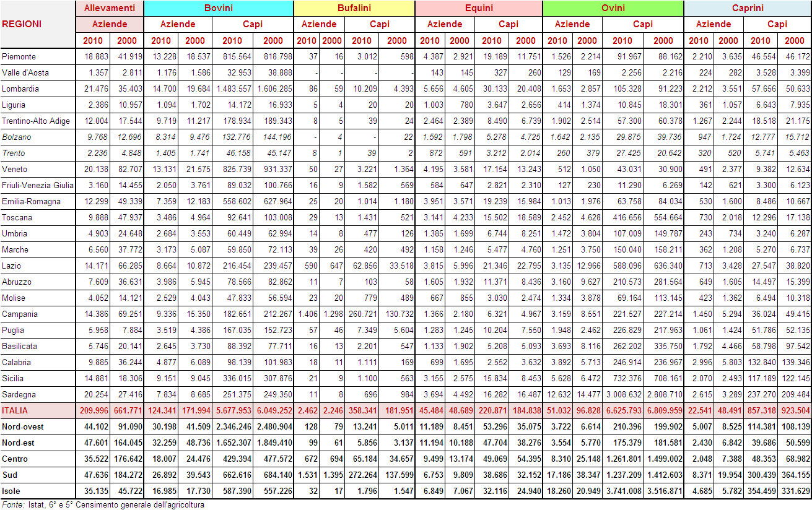Click the Sardegna row label
812x510 pixels.
tap(19, 395)
